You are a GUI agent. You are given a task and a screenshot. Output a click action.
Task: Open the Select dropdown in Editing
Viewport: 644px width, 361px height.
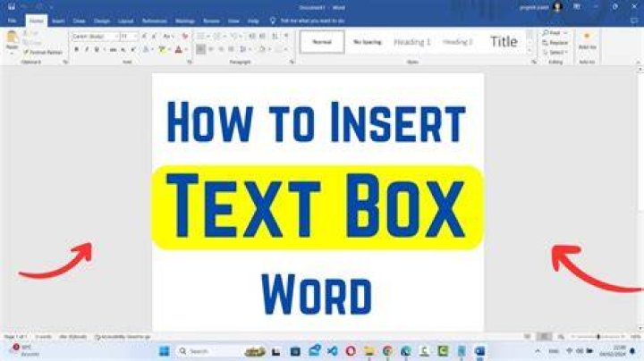[x=555, y=53]
